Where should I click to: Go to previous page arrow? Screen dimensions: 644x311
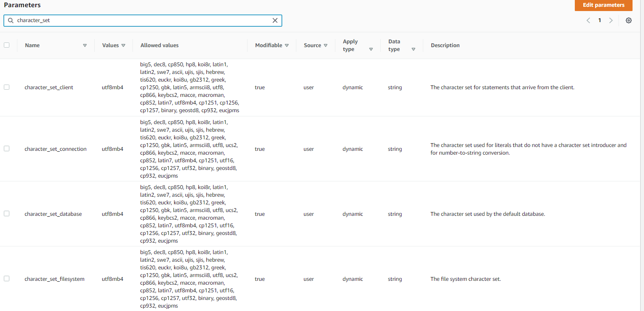click(x=588, y=20)
